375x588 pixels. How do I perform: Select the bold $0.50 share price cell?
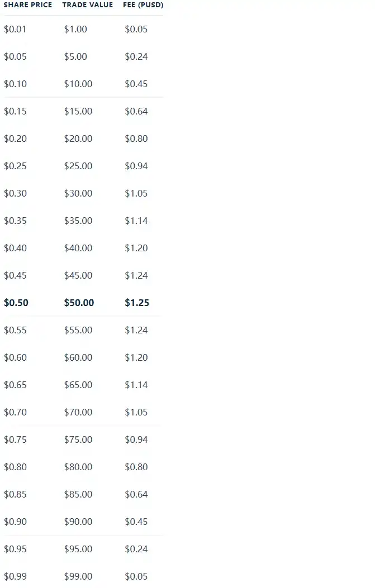click(16, 303)
